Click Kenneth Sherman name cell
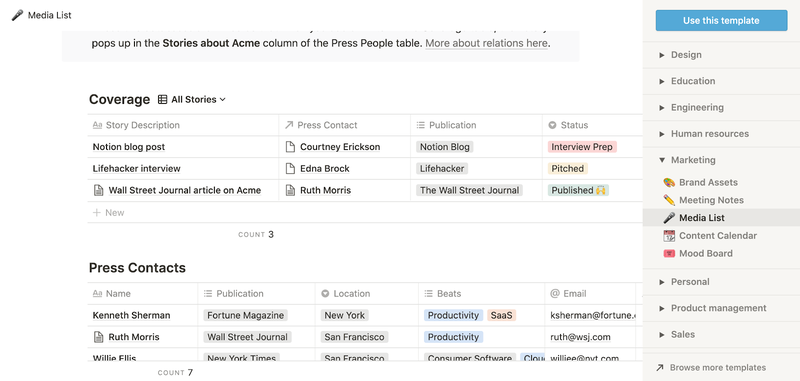Viewport: 800px width, 381px height. click(143, 315)
